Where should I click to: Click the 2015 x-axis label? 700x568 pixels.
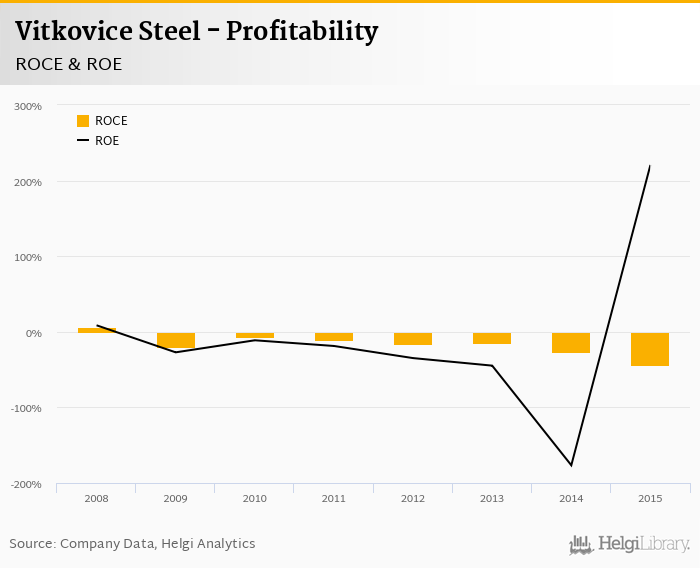(650, 497)
